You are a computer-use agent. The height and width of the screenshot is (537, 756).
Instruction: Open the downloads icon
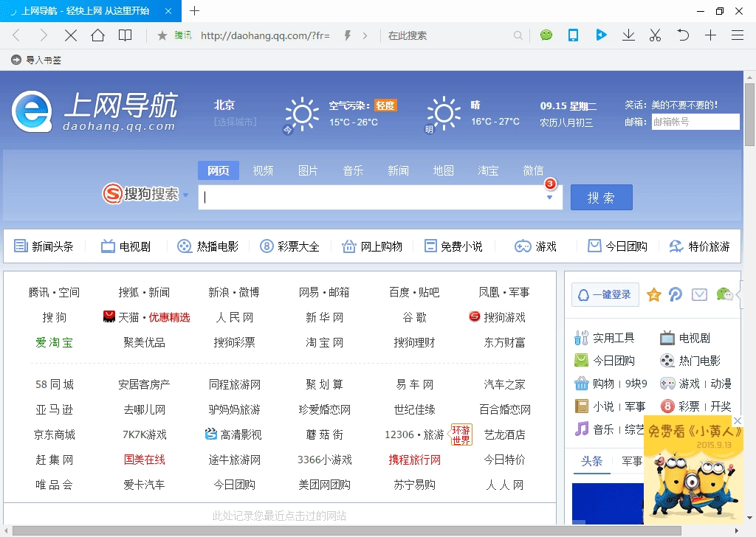click(628, 35)
